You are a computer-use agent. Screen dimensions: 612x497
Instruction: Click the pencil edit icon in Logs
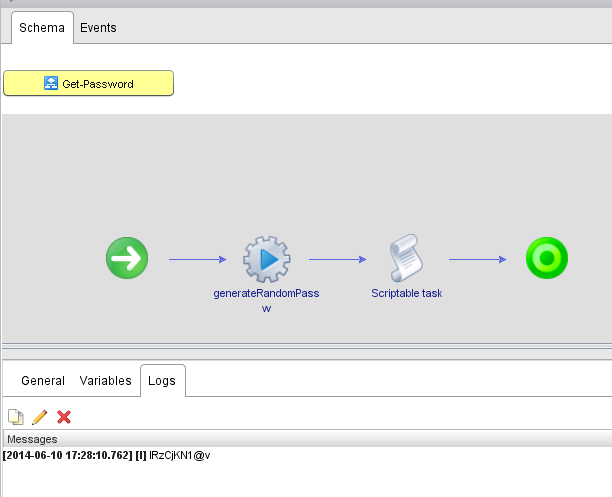tap(40, 417)
